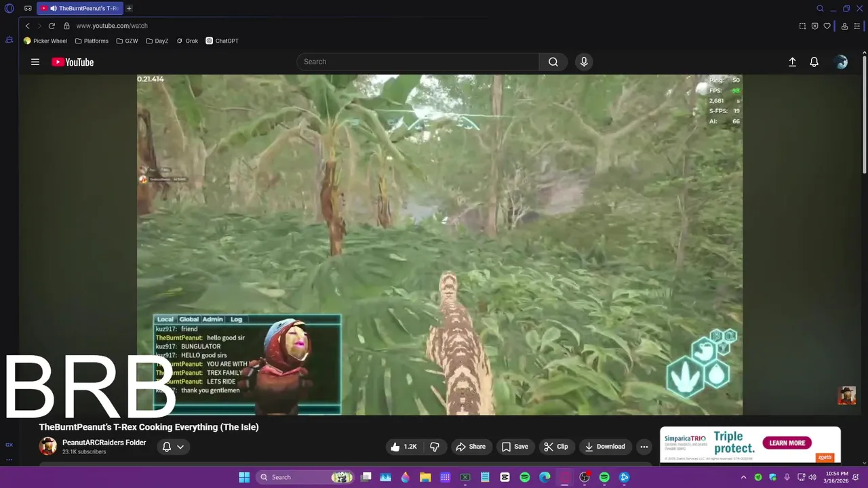The width and height of the screenshot is (868, 488).
Task: Select the TheBurntPeanut's T-Rex browser tab
Action: click(79, 8)
